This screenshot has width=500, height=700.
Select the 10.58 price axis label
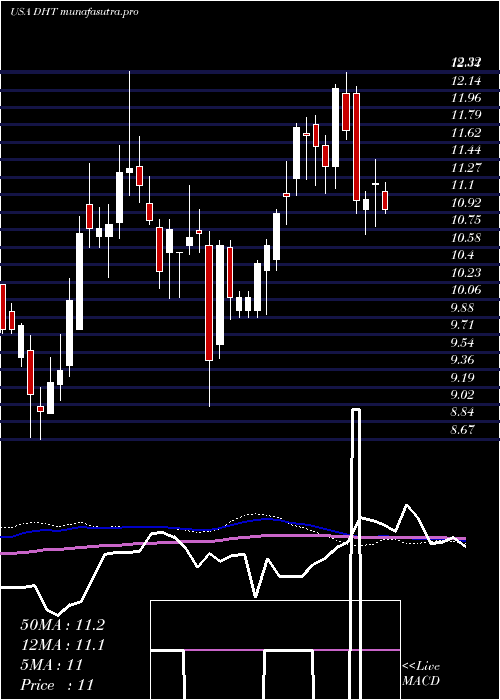466,238
